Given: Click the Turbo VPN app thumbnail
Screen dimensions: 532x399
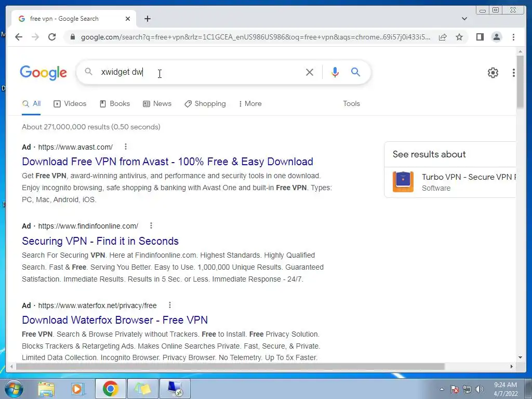Looking at the screenshot, I should click(403, 182).
